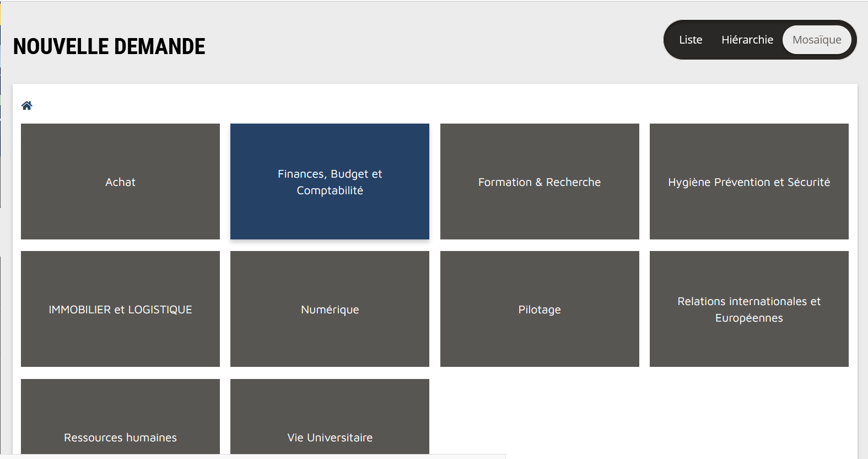Select the Mosaïque view option

(x=816, y=40)
